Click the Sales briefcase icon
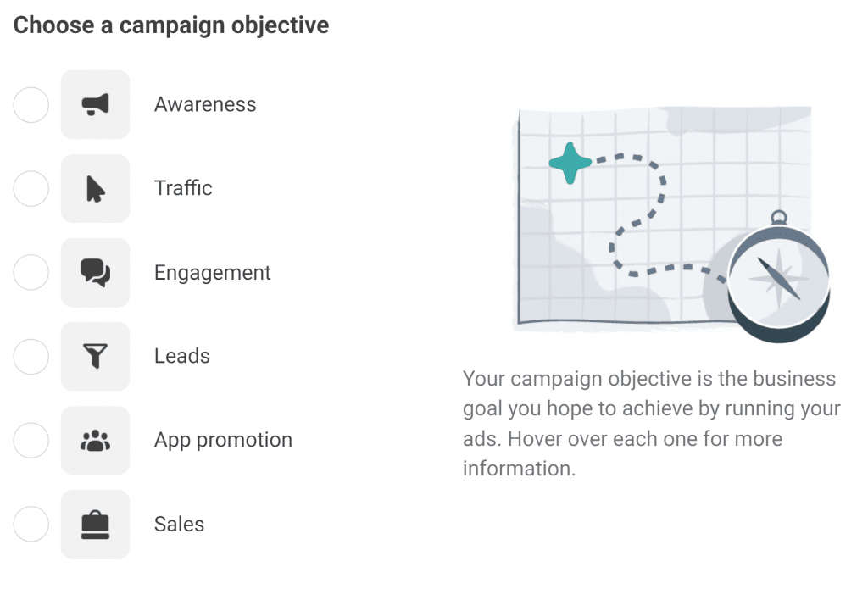 [x=95, y=525]
